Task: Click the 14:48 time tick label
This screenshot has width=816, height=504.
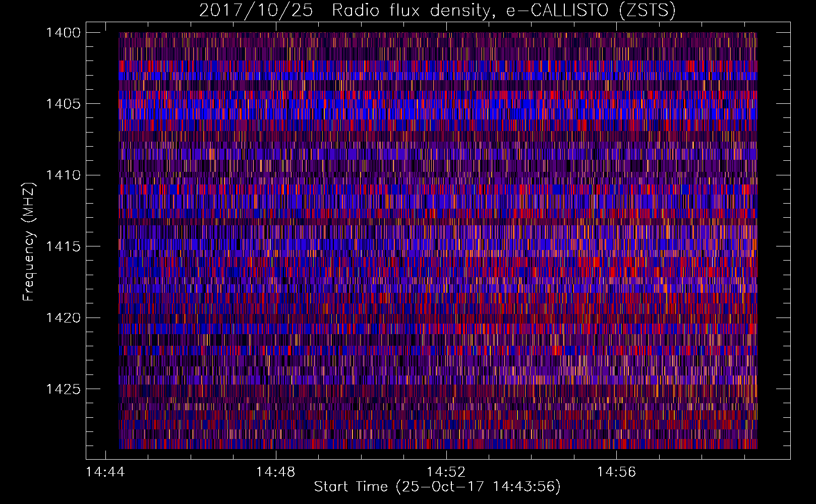Action: pyautogui.click(x=276, y=472)
